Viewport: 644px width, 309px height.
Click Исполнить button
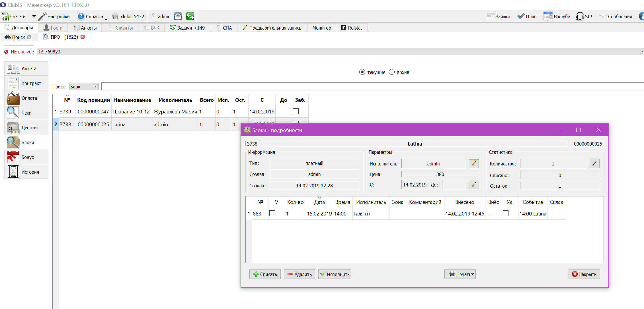335,274
